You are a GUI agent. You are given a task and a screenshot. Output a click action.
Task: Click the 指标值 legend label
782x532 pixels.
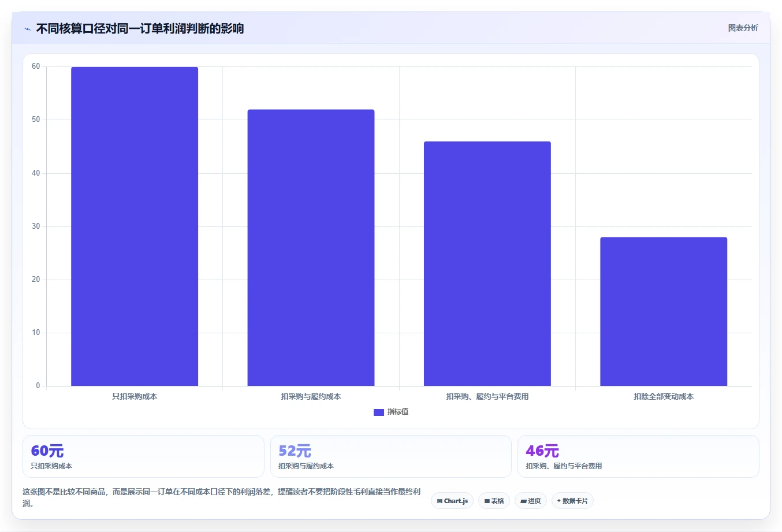(398, 412)
